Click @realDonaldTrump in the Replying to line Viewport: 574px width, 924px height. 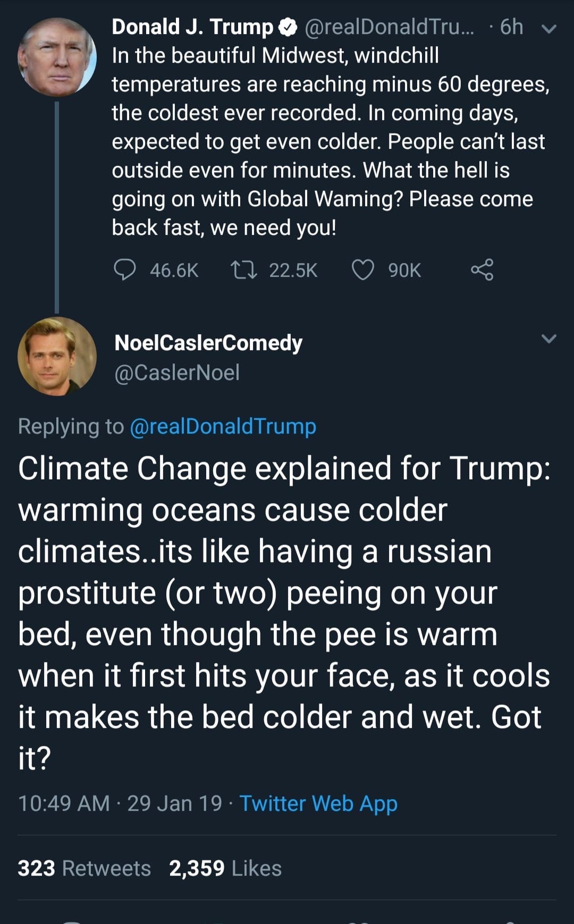tap(223, 427)
